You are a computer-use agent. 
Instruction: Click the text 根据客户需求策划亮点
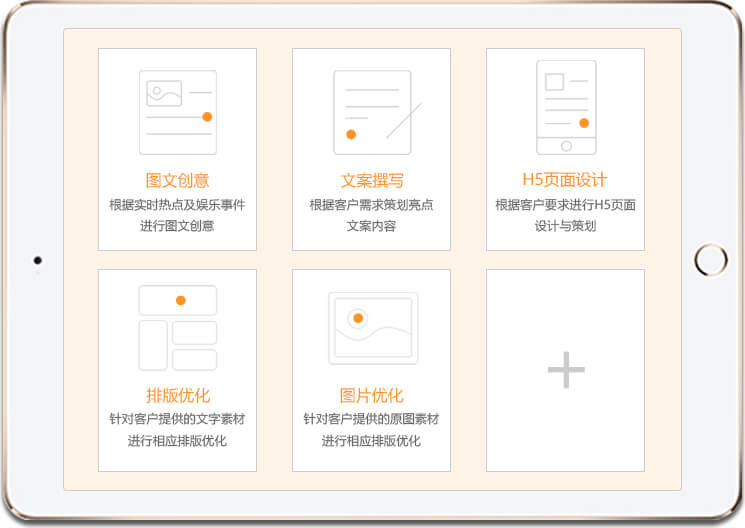coord(372,205)
